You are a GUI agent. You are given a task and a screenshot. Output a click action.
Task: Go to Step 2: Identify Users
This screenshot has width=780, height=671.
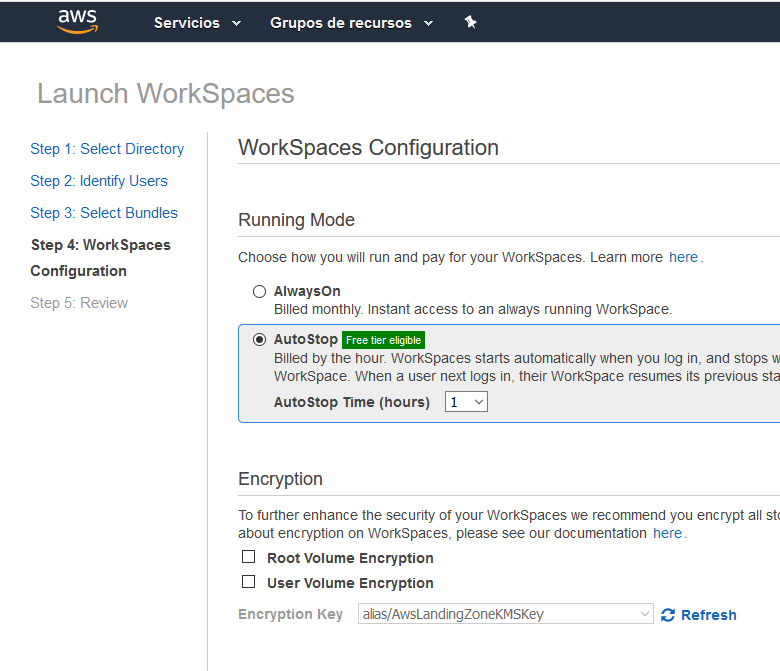(x=99, y=181)
